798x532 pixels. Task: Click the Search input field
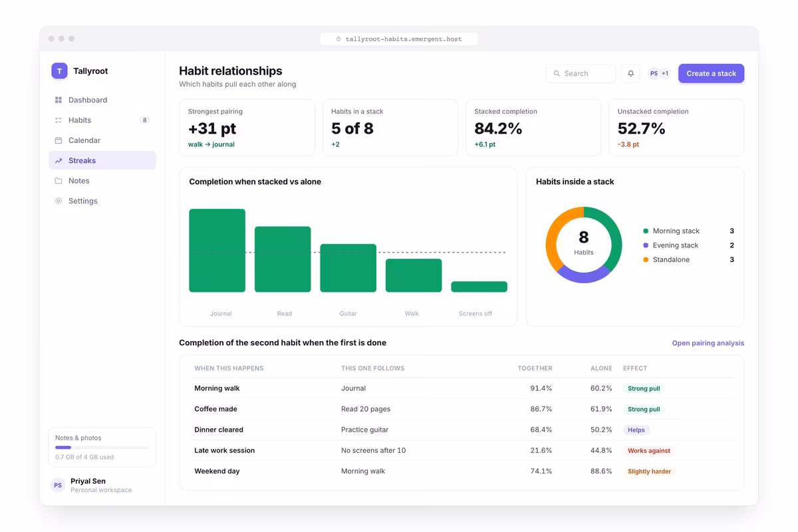click(581, 74)
